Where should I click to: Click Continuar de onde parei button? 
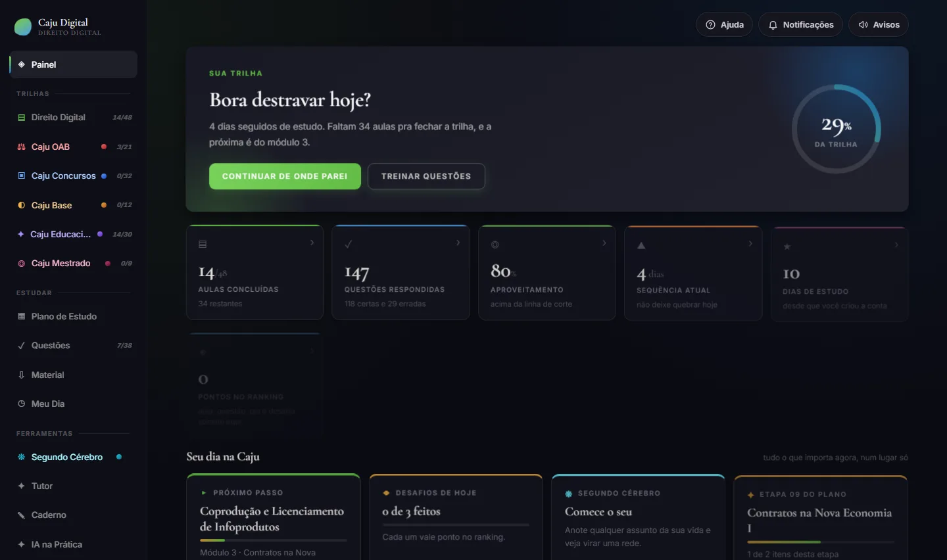(x=285, y=176)
